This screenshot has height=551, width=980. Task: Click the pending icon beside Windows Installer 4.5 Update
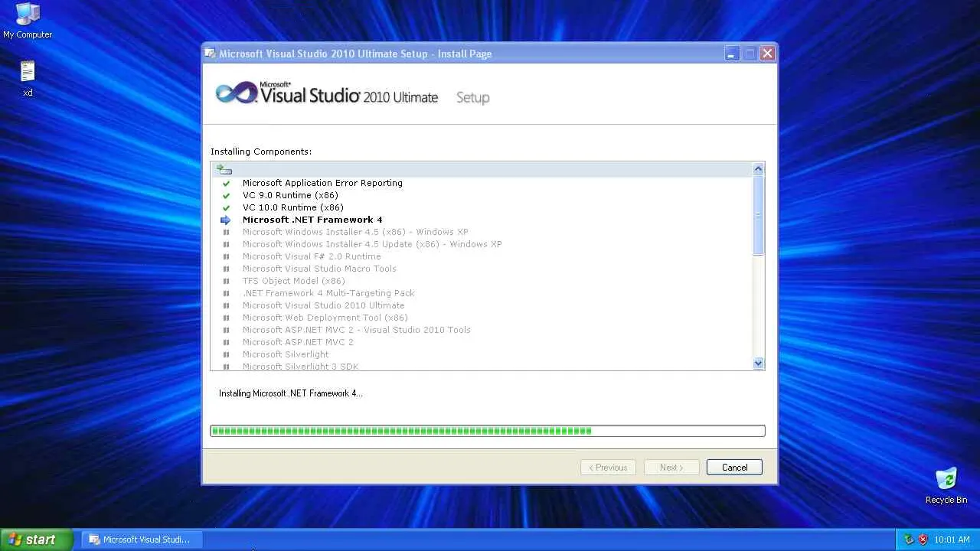pos(226,245)
